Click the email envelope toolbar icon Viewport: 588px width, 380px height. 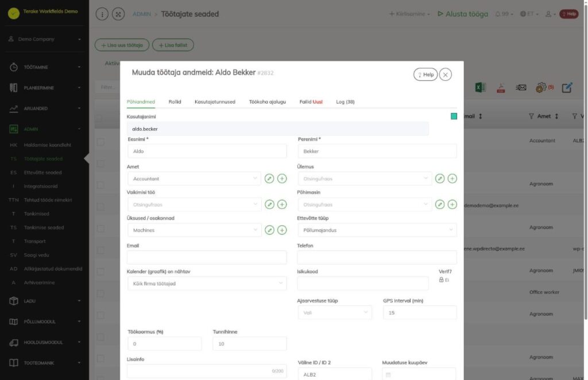521,88
